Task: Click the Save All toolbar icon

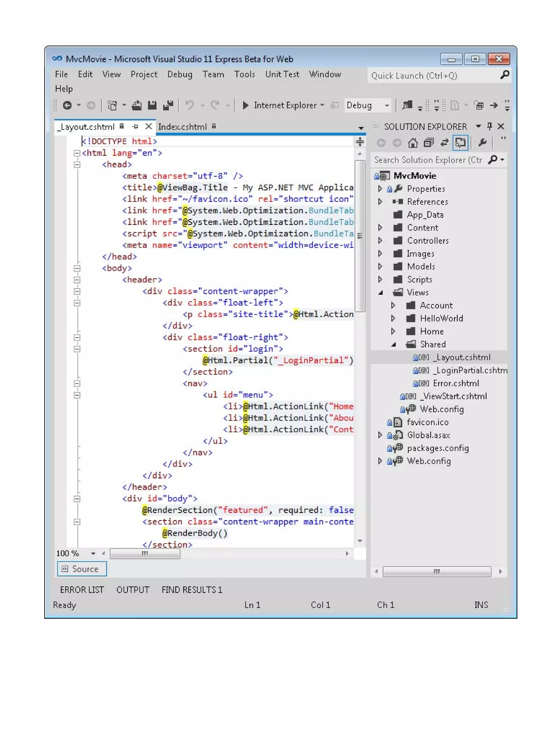Action: pyautogui.click(x=168, y=106)
